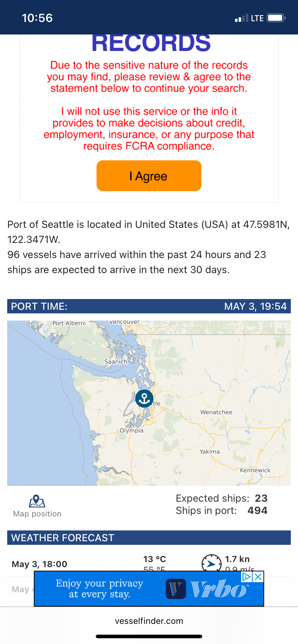Tap the Olympia label on the map

pyautogui.click(x=131, y=431)
